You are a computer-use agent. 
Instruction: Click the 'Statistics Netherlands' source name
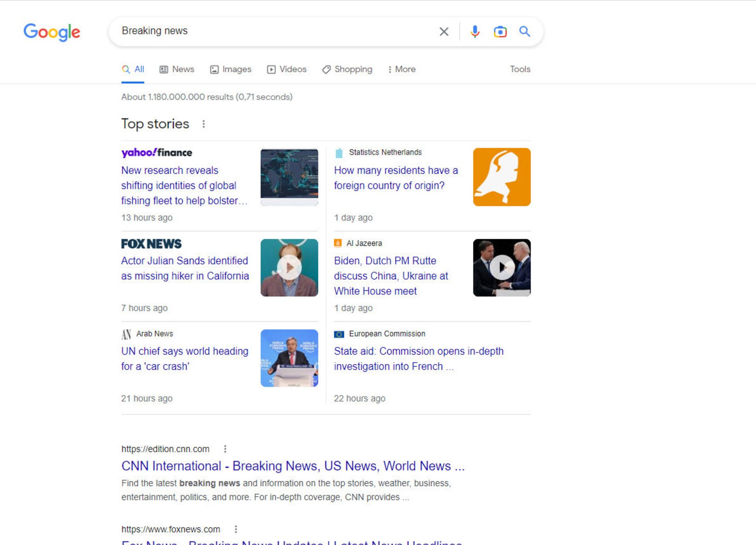pos(385,152)
